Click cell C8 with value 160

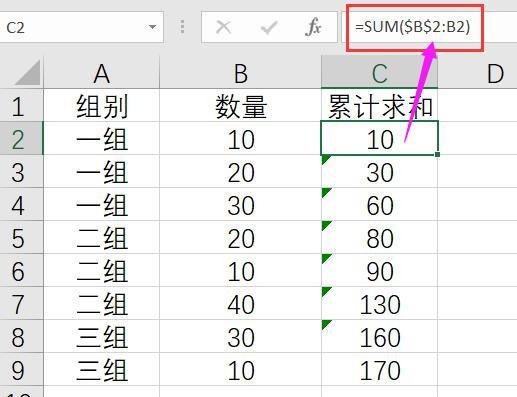click(x=379, y=336)
